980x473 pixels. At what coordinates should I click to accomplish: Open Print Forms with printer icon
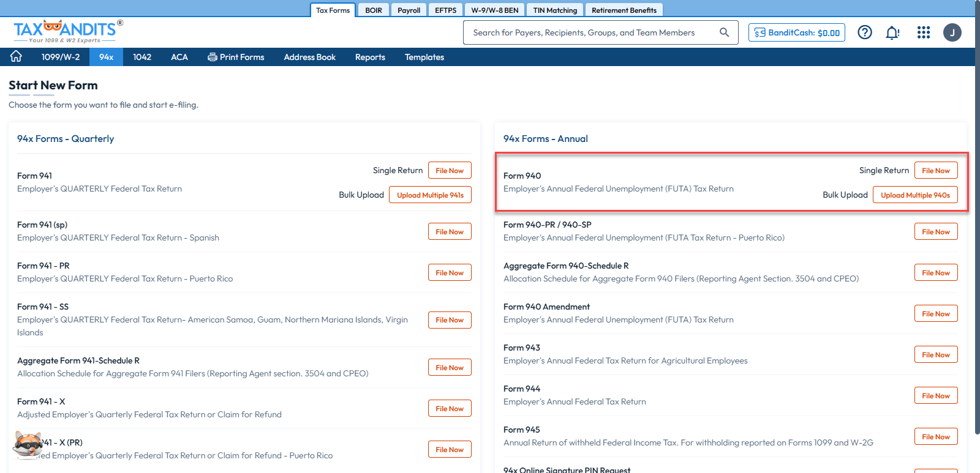tap(236, 57)
